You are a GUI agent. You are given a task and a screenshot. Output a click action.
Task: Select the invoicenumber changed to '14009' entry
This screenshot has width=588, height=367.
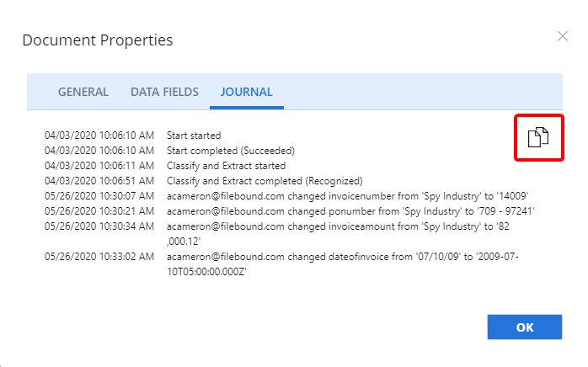tap(346, 195)
